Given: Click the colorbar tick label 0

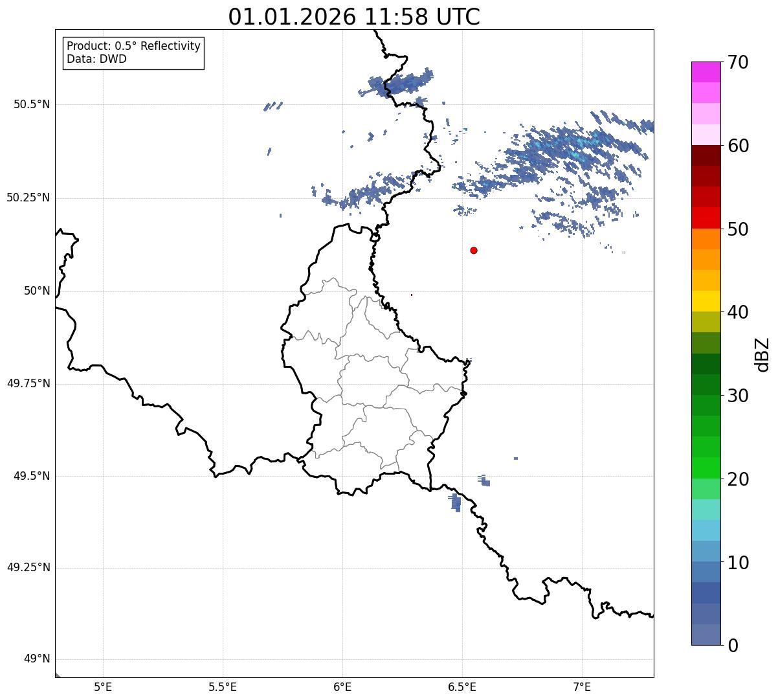Looking at the screenshot, I should 733,646.
